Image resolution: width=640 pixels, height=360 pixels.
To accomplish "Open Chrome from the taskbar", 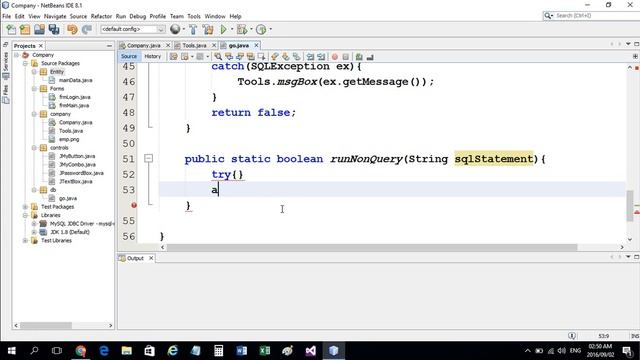I will click(x=80, y=351).
